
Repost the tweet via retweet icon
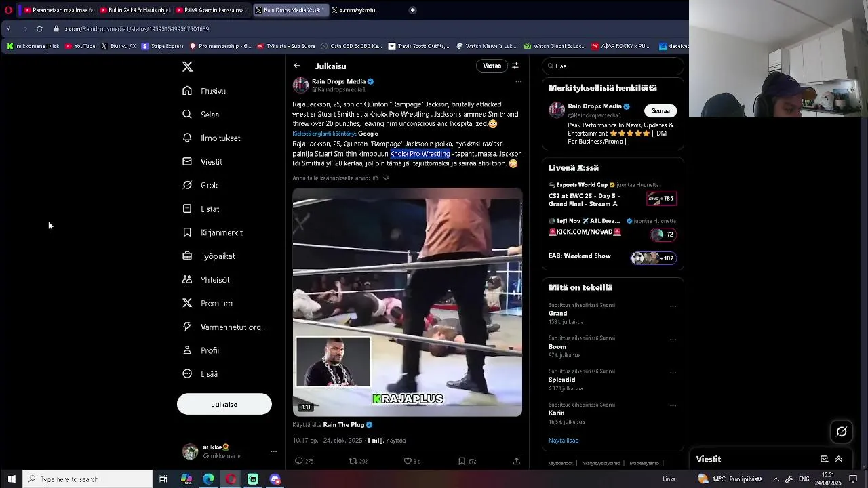click(353, 461)
